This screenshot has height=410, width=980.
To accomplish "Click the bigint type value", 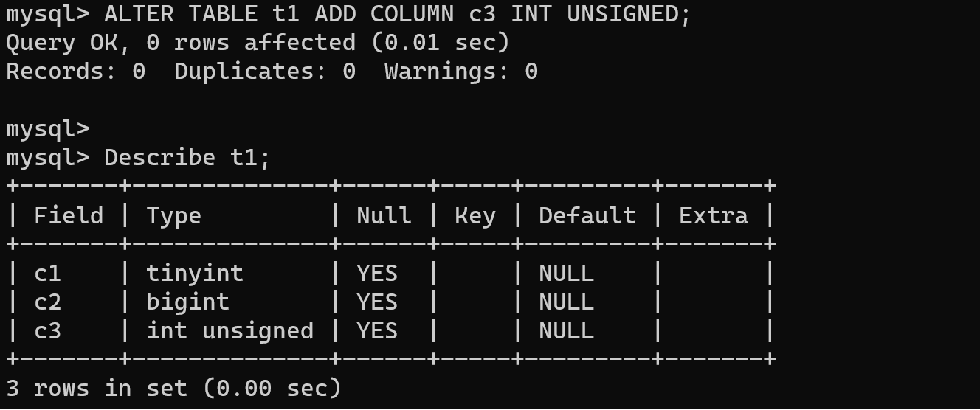I will pos(187,302).
